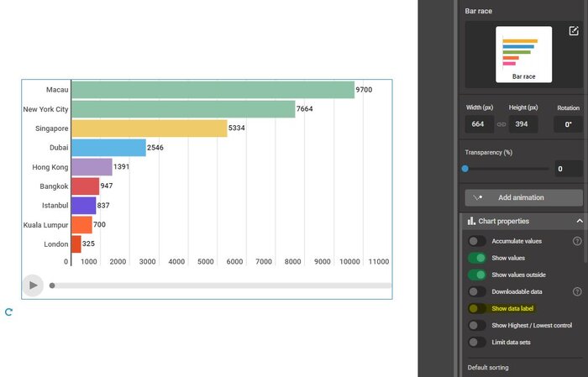
Task: Click the help icon next to Downloadable data
Action: 577,291
